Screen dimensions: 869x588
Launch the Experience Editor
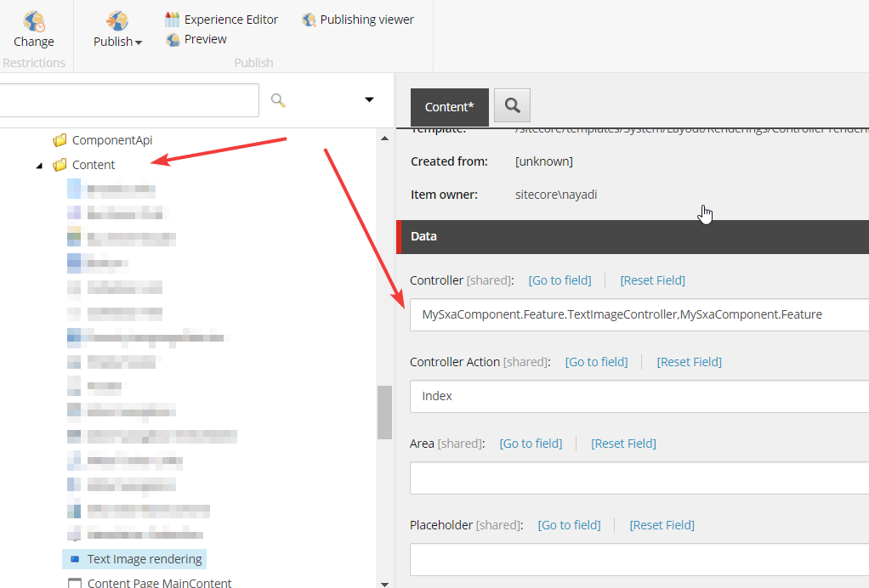pos(221,20)
